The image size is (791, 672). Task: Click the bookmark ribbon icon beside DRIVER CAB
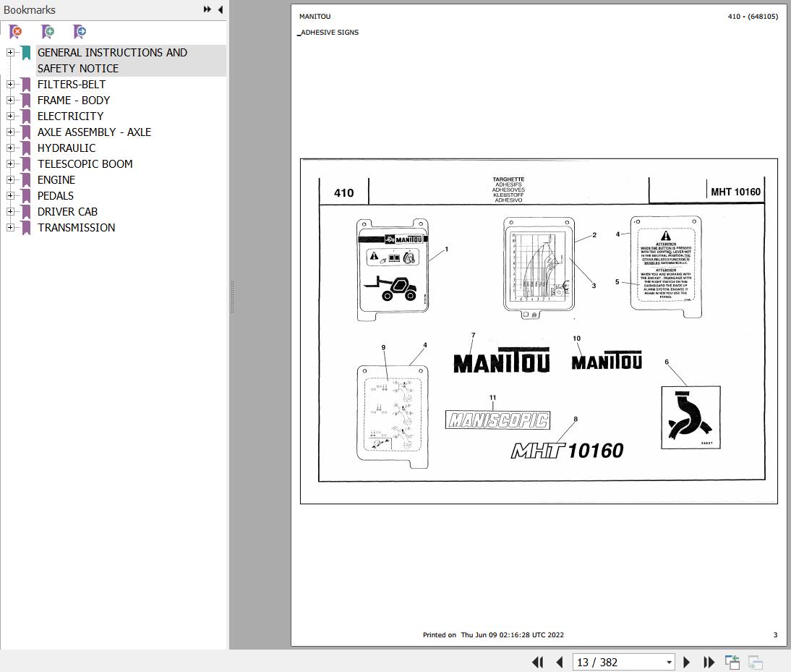(26, 212)
